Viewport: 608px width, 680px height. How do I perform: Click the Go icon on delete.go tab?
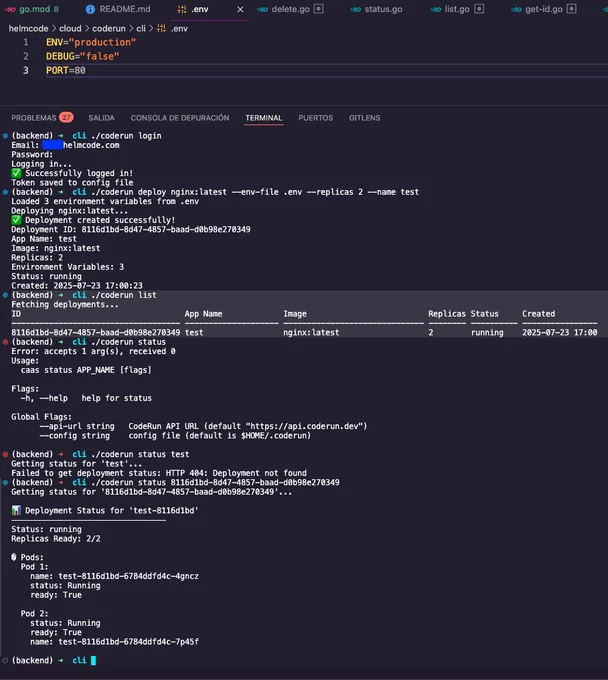click(262, 9)
